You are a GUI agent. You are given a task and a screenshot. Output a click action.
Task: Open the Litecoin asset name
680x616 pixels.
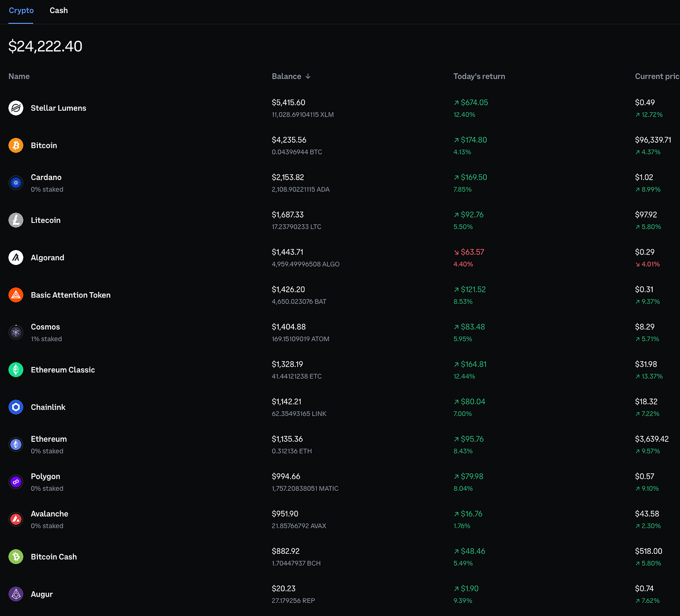coord(46,220)
